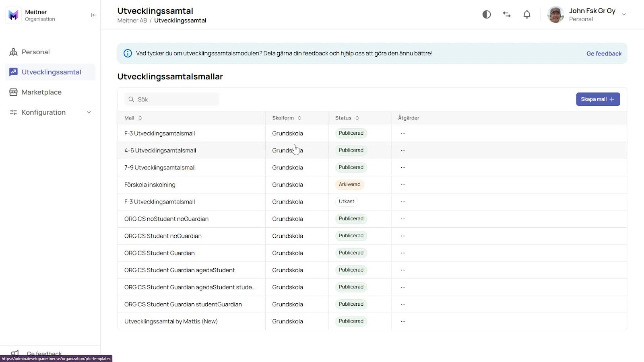Collapse the sidebar with the arrow icon
This screenshot has height=362, width=644.
(93, 15)
